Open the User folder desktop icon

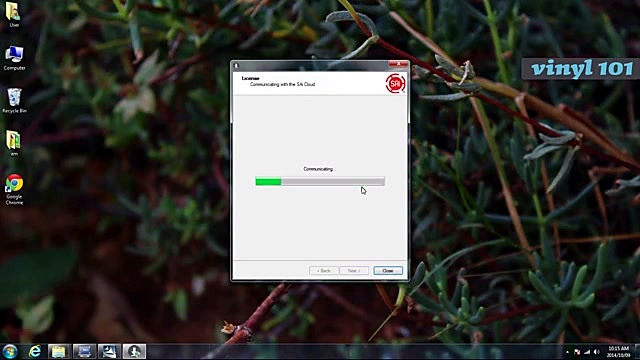coord(13,14)
